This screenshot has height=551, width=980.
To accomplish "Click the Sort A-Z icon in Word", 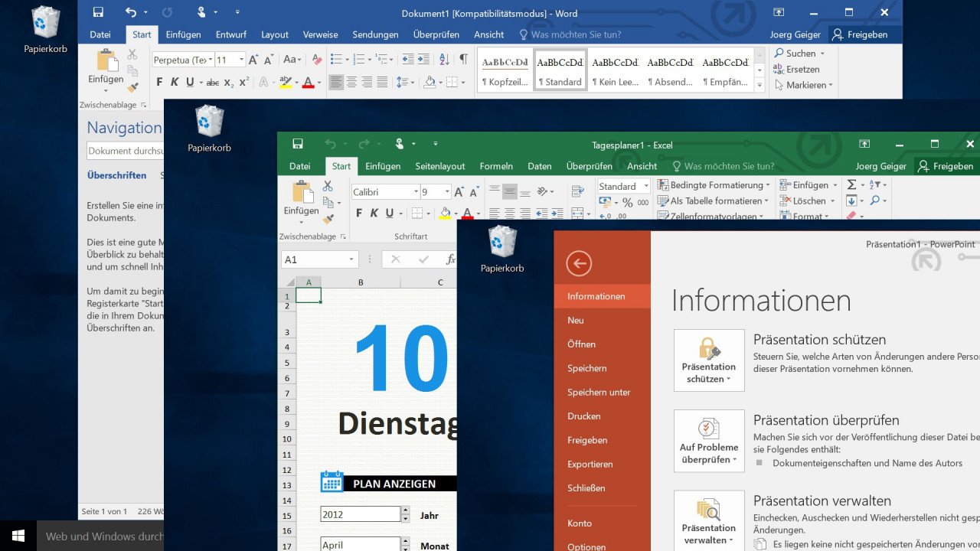I will pyautogui.click(x=443, y=59).
